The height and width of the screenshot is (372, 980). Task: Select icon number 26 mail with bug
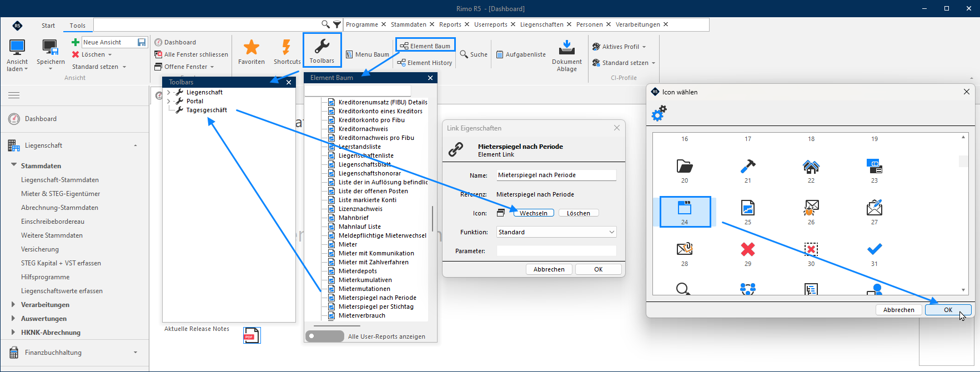[811, 208]
